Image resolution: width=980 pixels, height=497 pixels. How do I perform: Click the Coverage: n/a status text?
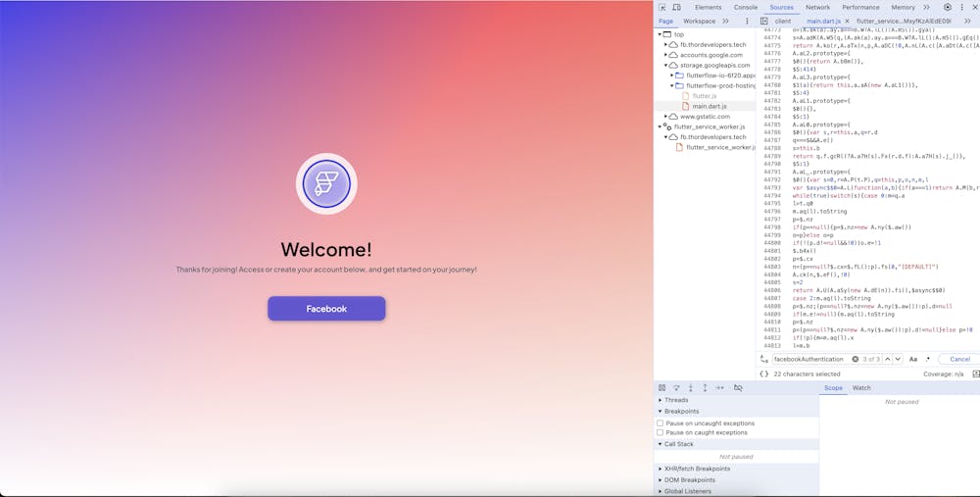pos(943,373)
